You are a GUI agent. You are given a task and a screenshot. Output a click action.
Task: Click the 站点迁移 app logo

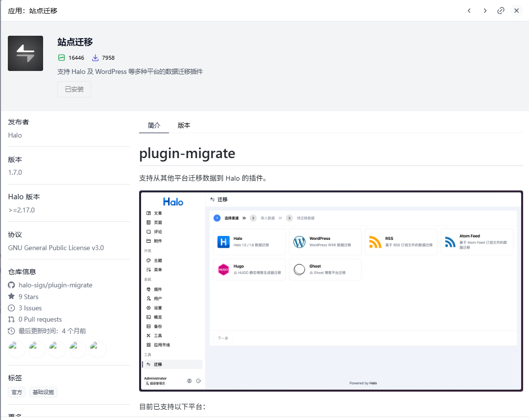point(25,53)
